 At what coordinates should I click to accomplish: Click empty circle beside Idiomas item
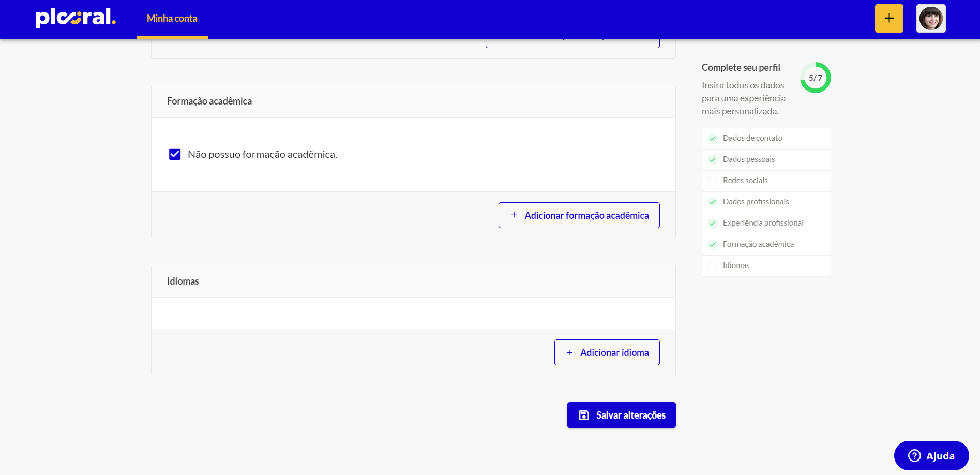(713, 265)
